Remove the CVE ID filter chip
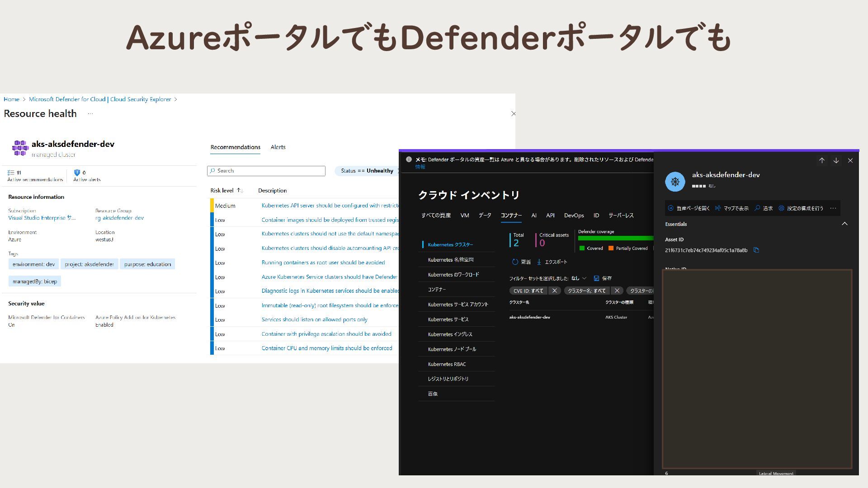This screenshot has height=488, width=868. pyautogui.click(x=554, y=291)
